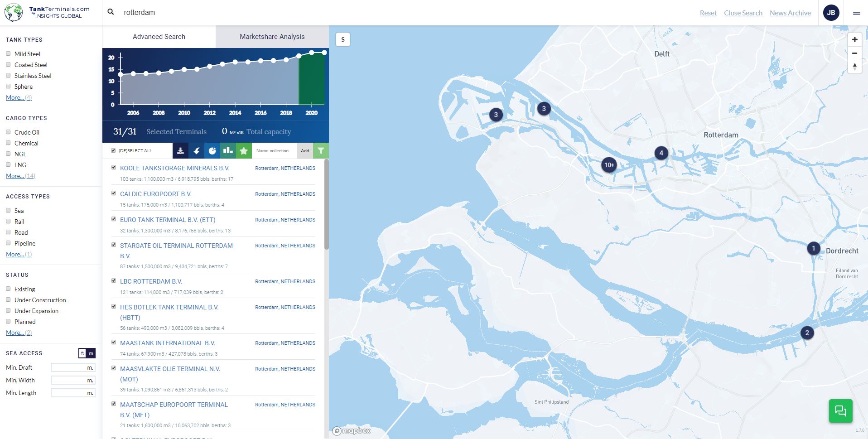Check the Stainless Steel tank type
Screen dimensions: 868x439
(x=8, y=76)
